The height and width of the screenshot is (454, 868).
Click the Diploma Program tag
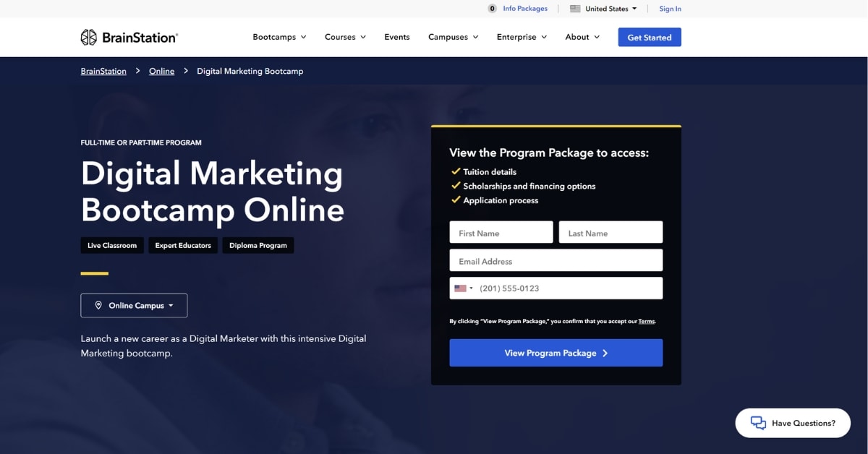click(258, 245)
